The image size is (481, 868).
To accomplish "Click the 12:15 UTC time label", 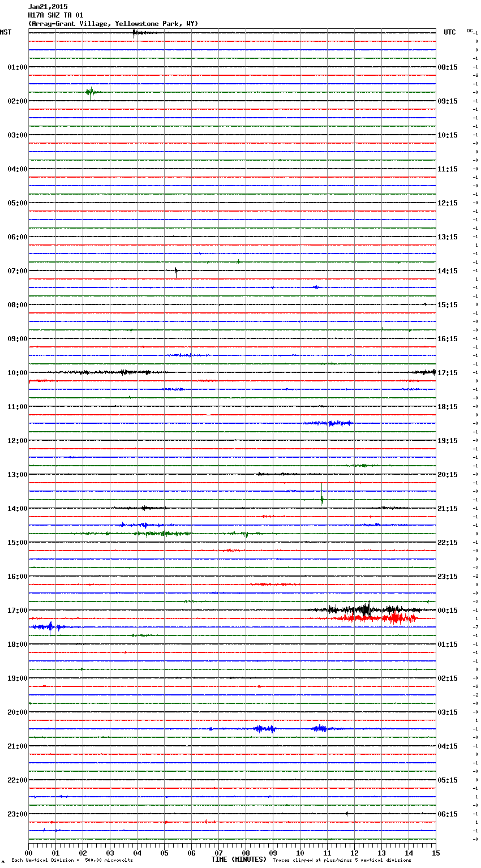I will coord(448,203).
